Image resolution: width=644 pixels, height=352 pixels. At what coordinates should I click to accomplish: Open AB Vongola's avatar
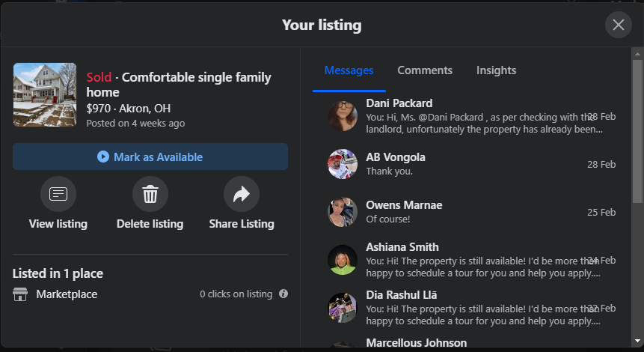click(343, 164)
